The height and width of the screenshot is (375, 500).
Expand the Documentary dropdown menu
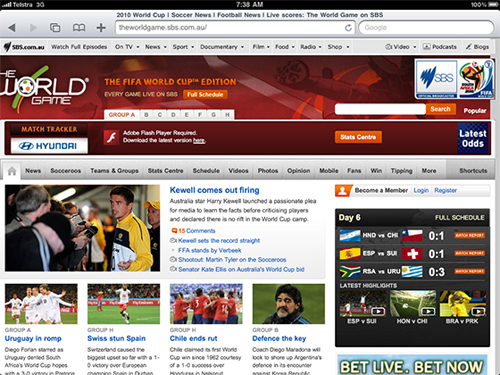click(222, 47)
